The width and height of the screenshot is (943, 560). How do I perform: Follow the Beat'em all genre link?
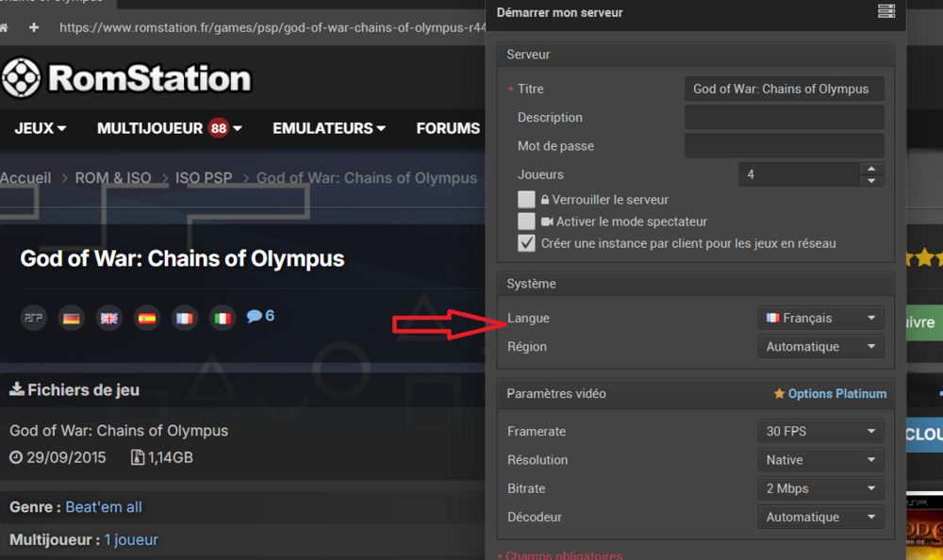click(x=104, y=507)
